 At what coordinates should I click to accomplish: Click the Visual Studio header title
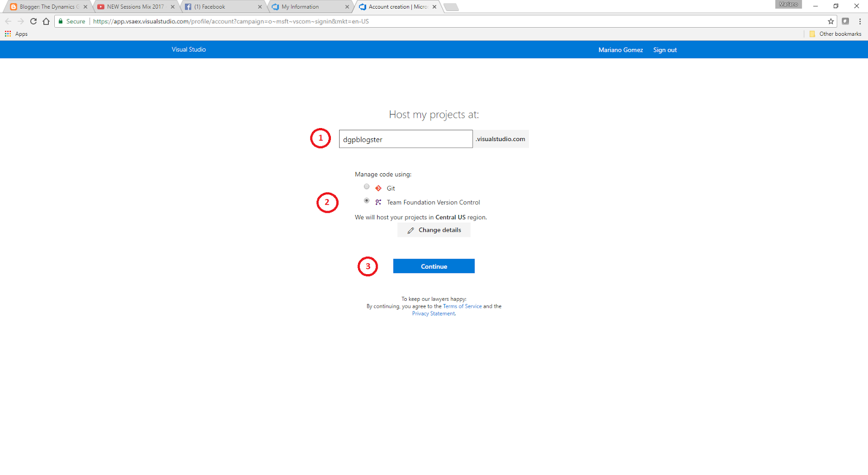point(189,49)
